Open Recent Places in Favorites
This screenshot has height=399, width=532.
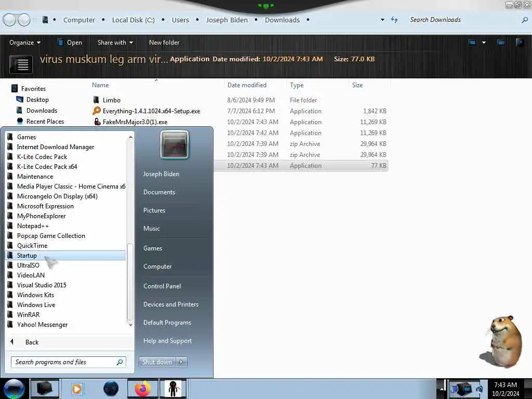(x=45, y=121)
